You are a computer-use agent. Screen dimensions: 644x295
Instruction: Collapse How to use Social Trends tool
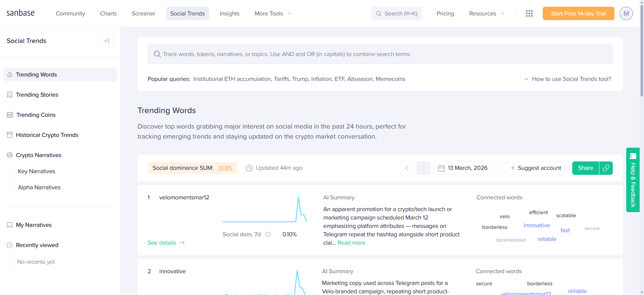tap(568, 79)
